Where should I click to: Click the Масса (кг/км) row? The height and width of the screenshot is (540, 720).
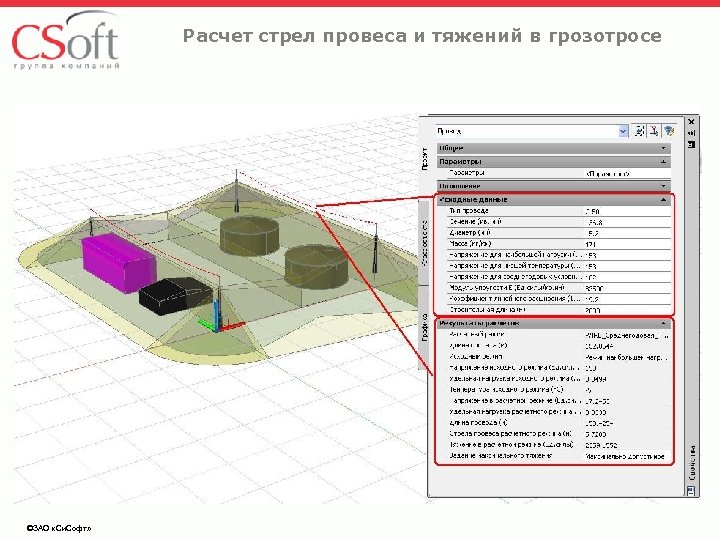pos(558,244)
